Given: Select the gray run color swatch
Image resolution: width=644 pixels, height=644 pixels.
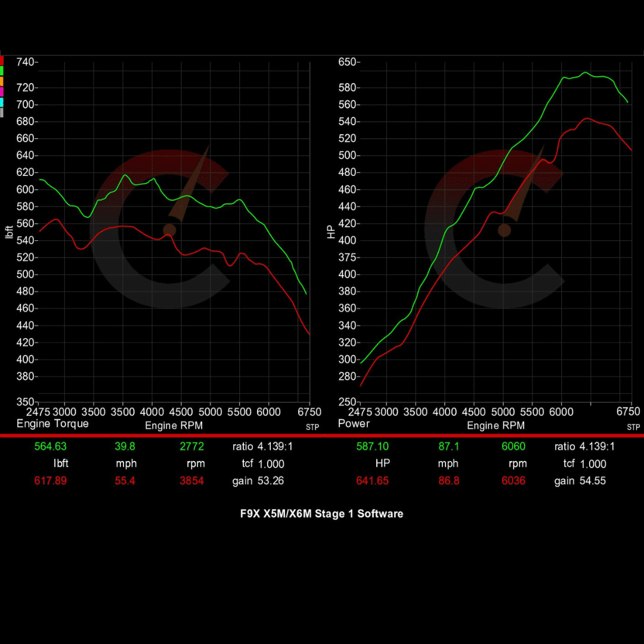Looking at the screenshot, I should point(2,112).
